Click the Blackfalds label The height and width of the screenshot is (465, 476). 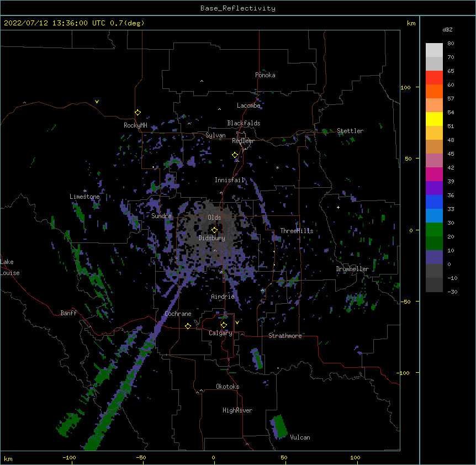click(244, 123)
